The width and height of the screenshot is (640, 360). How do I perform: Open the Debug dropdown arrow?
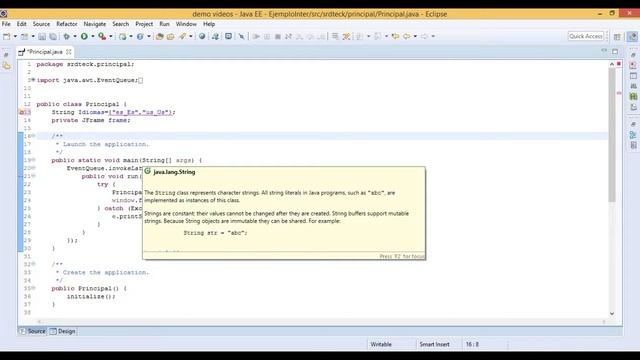(x=75, y=36)
